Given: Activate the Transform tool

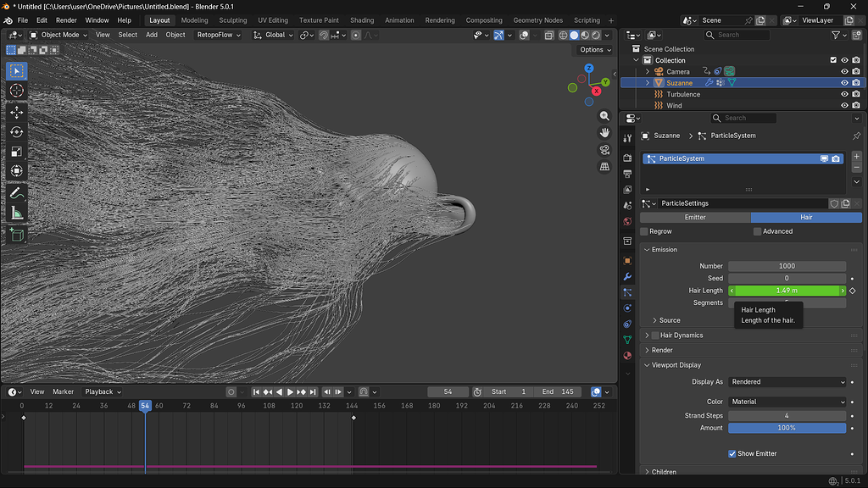Looking at the screenshot, I should 17,171.
